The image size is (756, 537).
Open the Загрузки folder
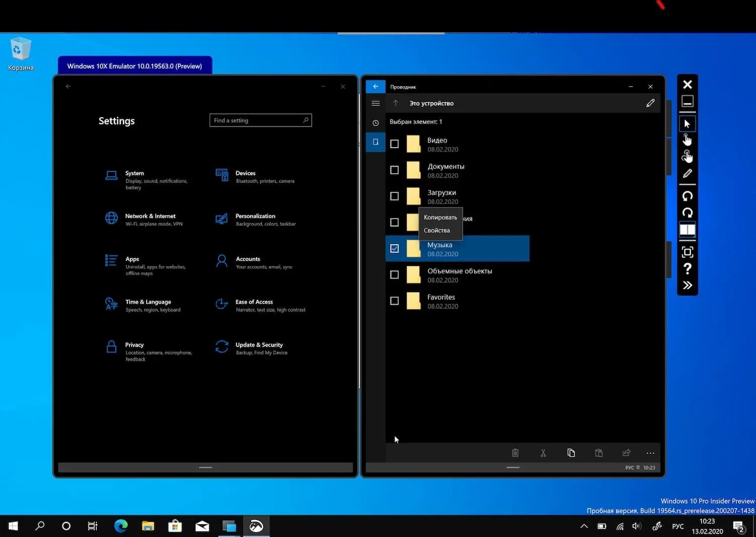[457, 196]
